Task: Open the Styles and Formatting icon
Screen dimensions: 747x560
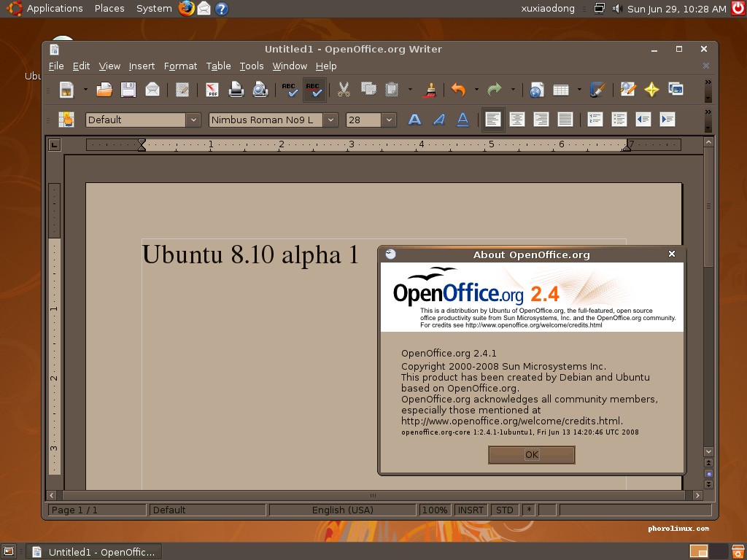Action: pos(66,120)
